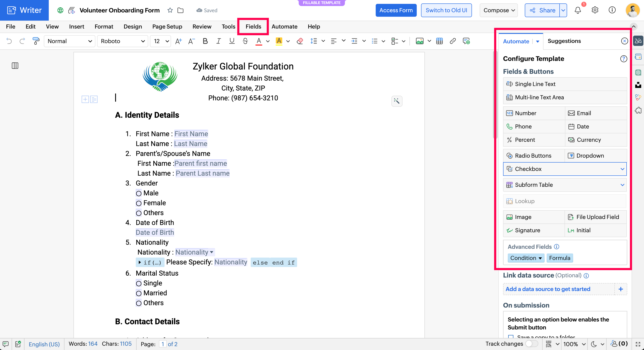Click the magic wand icon in document
This screenshot has height=350, width=644.
click(397, 101)
